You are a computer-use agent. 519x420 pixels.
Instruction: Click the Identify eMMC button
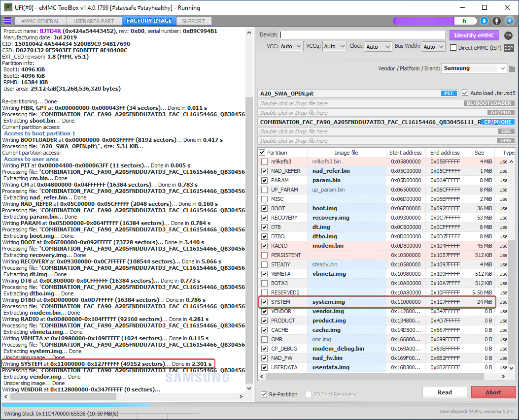(x=474, y=35)
